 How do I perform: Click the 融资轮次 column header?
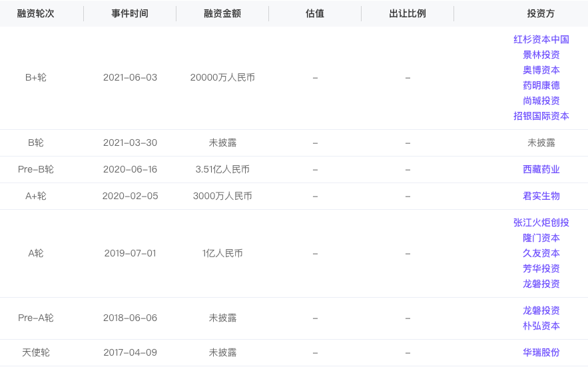coord(35,13)
